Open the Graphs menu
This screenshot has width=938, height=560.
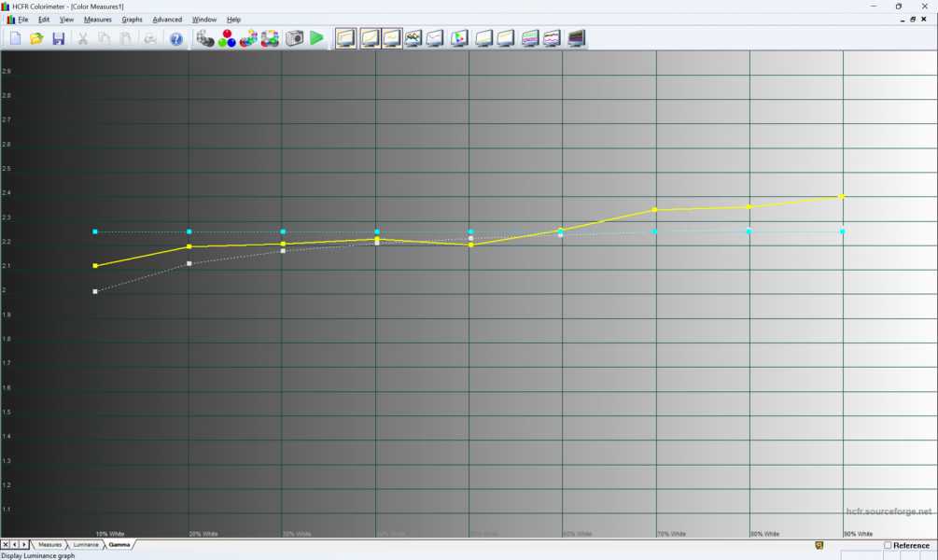point(132,19)
